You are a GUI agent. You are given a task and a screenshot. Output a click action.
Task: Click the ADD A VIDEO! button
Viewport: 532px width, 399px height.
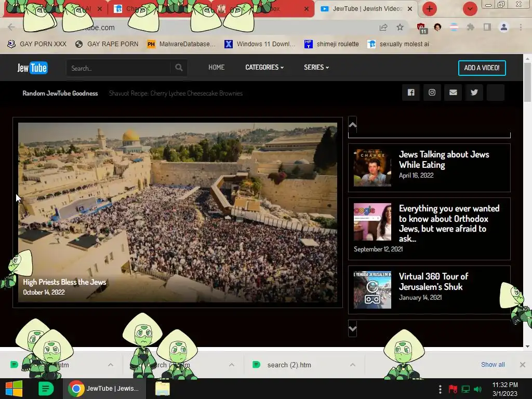[482, 68]
